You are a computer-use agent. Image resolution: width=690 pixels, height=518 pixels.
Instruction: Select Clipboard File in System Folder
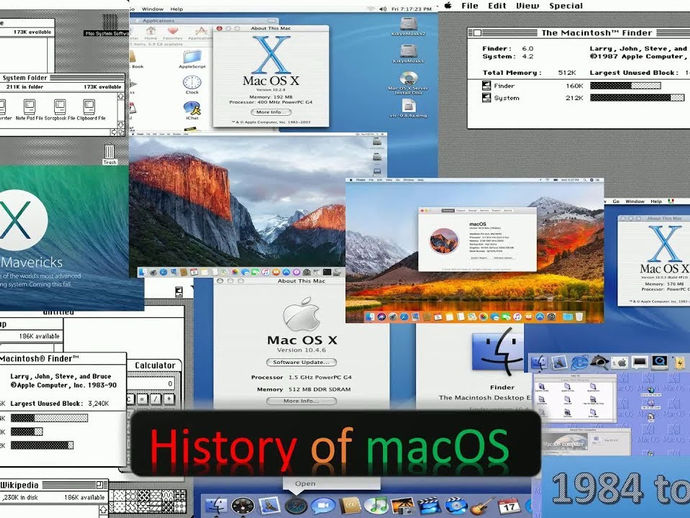[91, 110]
